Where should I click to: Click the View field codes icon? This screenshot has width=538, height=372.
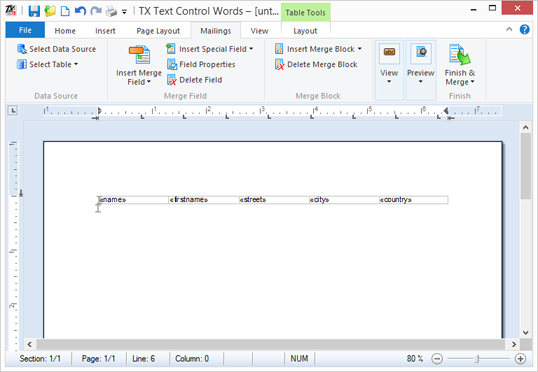coord(389,53)
